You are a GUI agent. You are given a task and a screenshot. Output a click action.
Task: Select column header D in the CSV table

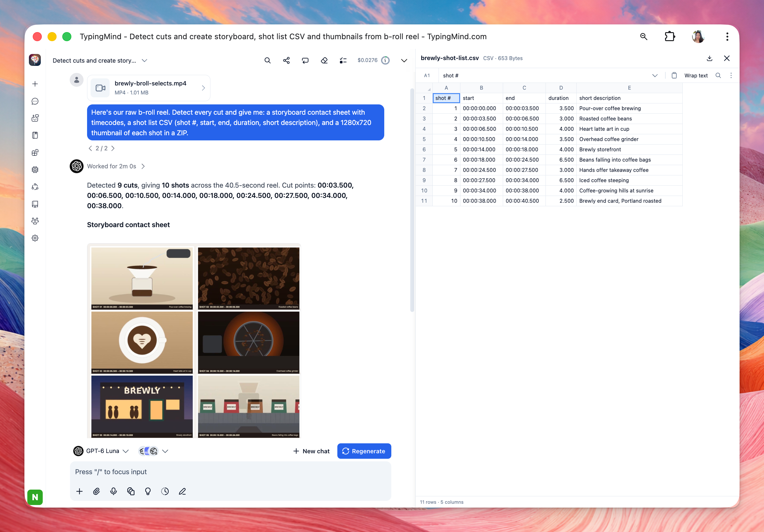561,88
